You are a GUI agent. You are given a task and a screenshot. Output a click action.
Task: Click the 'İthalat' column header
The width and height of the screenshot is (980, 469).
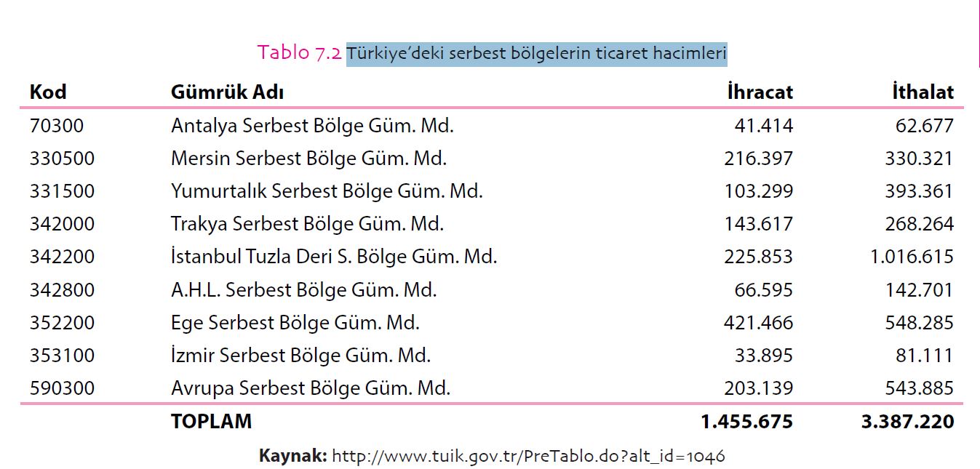923,92
